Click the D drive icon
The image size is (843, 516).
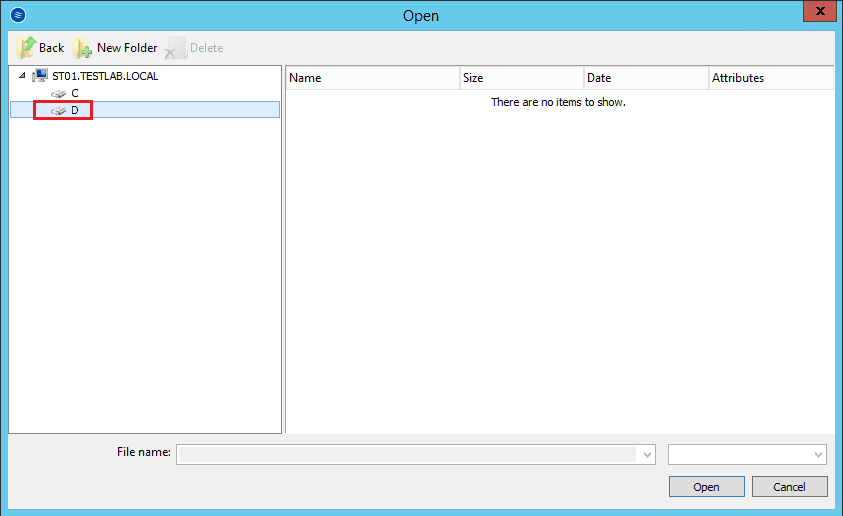pos(58,111)
